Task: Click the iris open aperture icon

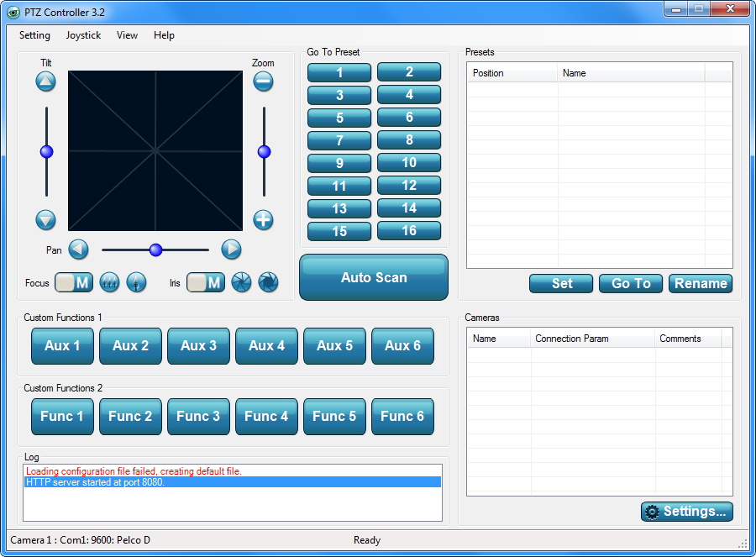Action: point(269,282)
